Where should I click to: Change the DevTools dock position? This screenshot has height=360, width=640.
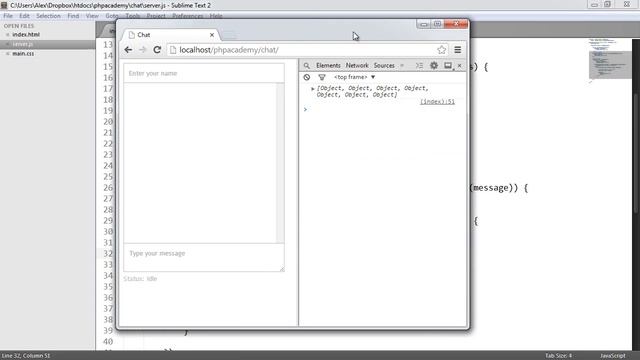coord(448,66)
